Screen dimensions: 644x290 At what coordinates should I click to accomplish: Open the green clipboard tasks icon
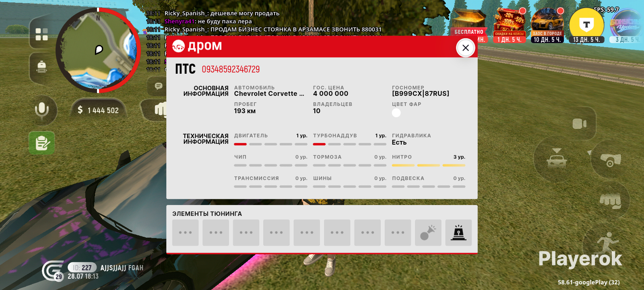42,143
